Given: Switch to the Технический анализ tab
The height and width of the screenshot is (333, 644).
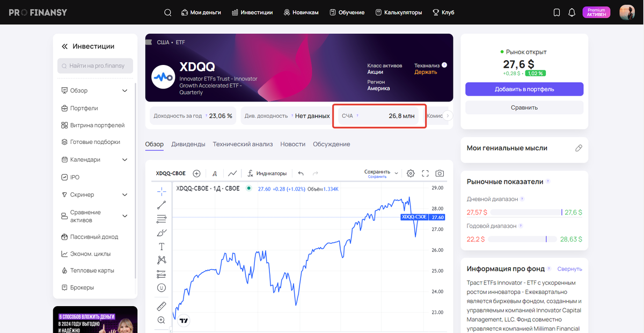Looking at the screenshot, I should point(243,144).
